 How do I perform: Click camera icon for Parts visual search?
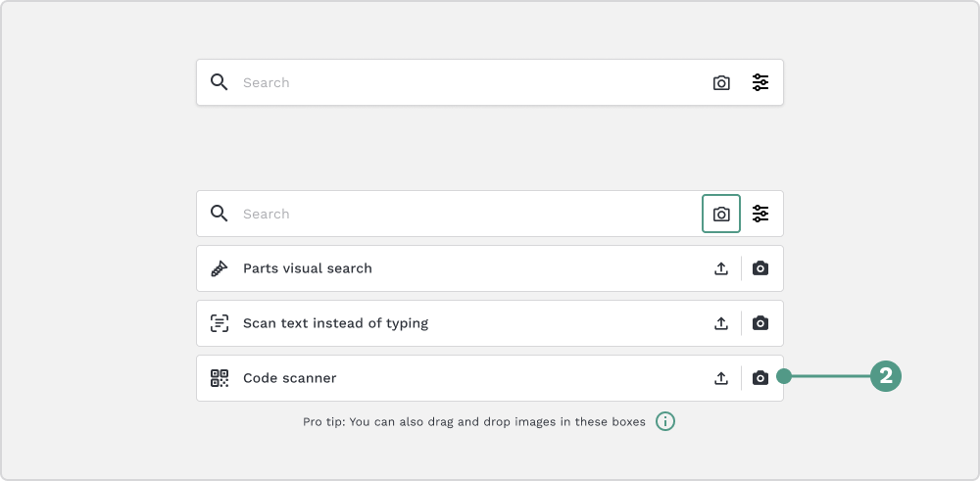tap(760, 268)
